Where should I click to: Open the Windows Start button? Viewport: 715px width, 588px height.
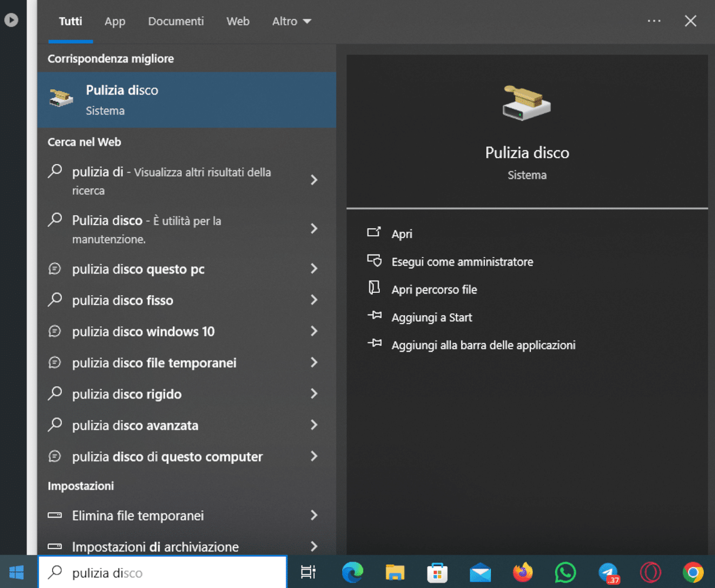[x=16, y=572]
